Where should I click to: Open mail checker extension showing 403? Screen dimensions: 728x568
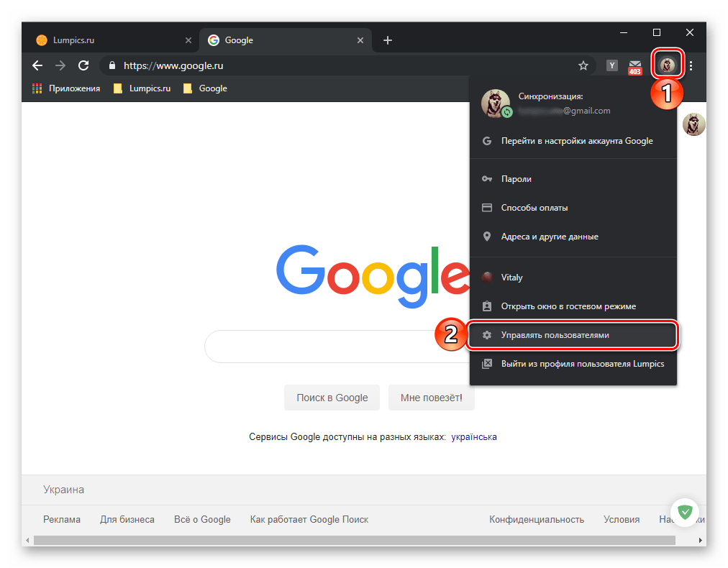coord(634,68)
